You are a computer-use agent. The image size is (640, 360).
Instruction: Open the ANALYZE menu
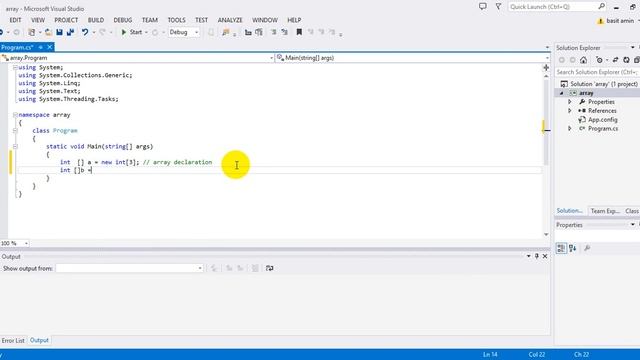click(x=230, y=20)
